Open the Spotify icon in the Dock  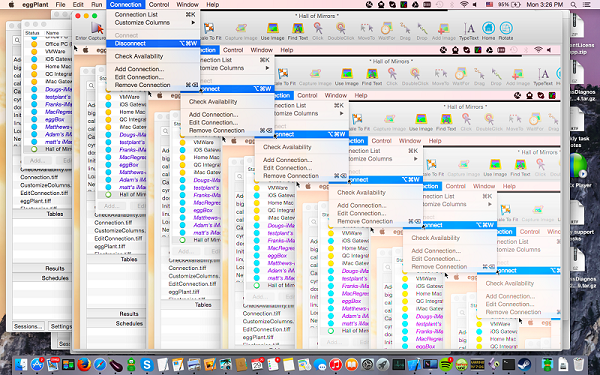tap(445, 365)
